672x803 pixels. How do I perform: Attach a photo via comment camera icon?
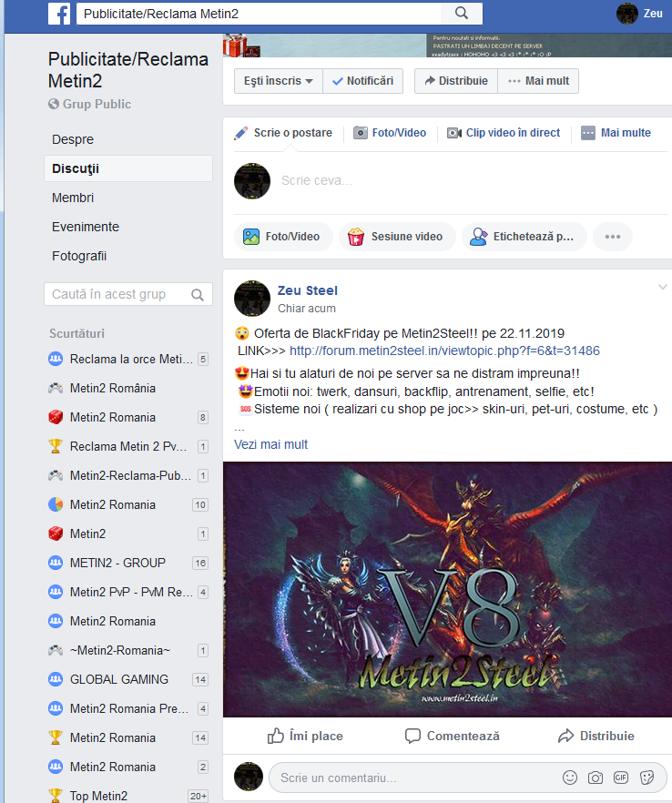click(596, 778)
